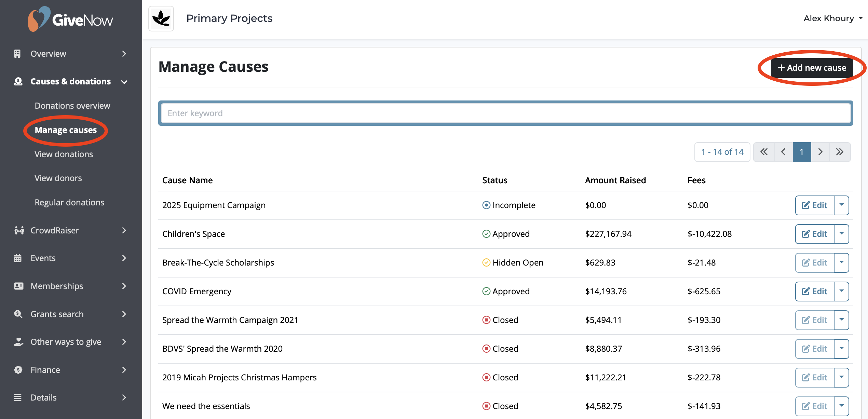Open View donations page

[64, 154]
